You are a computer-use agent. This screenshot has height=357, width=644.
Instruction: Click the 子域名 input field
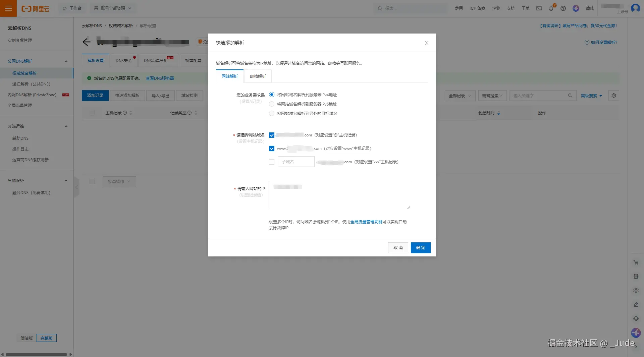pyautogui.click(x=296, y=162)
